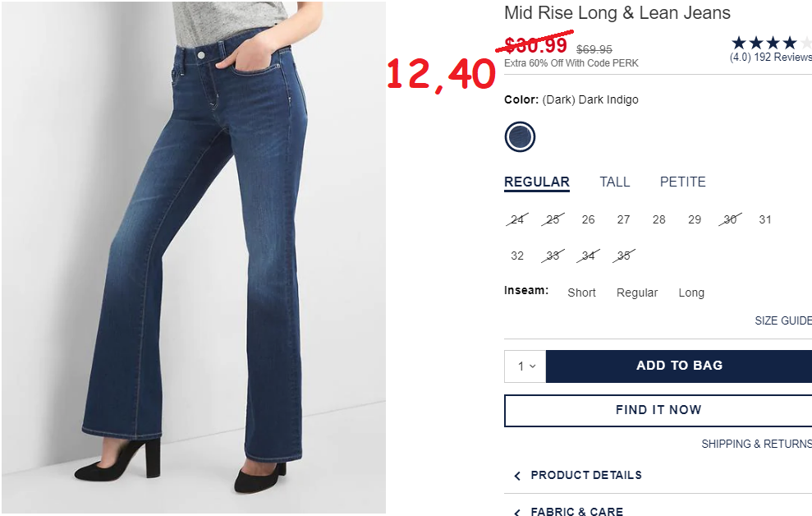Click the Add to Bag button
812x516 pixels.
(x=679, y=366)
